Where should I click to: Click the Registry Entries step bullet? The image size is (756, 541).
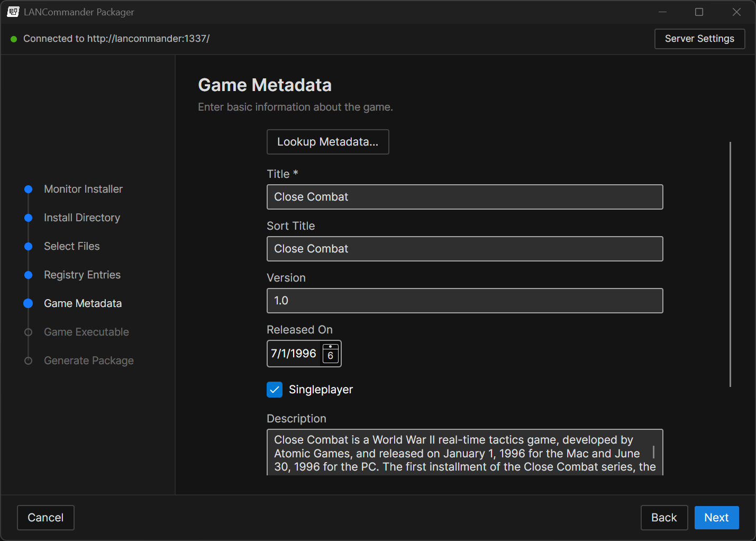[x=29, y=275]
